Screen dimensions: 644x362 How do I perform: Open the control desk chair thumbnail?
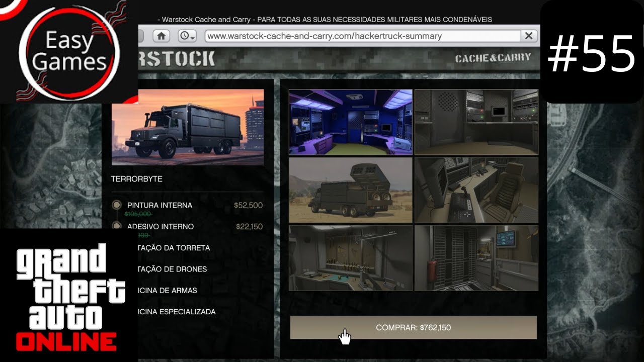476,190
